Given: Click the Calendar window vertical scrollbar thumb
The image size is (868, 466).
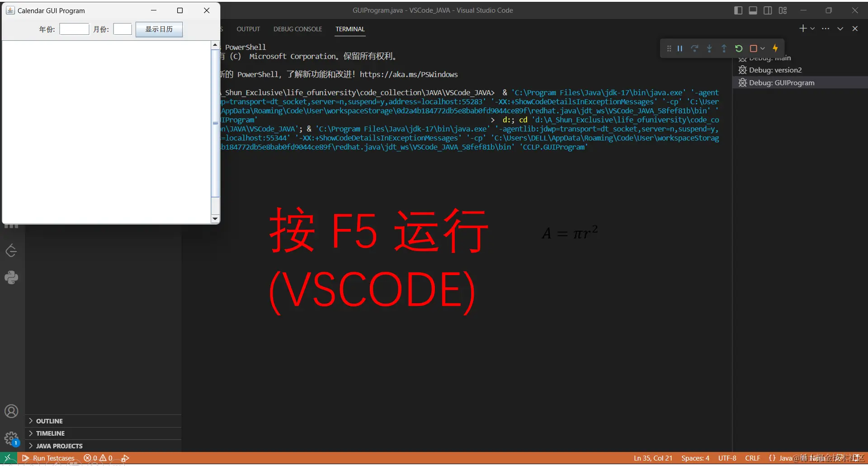Looking at the screenshot, I should pos(215,123).
